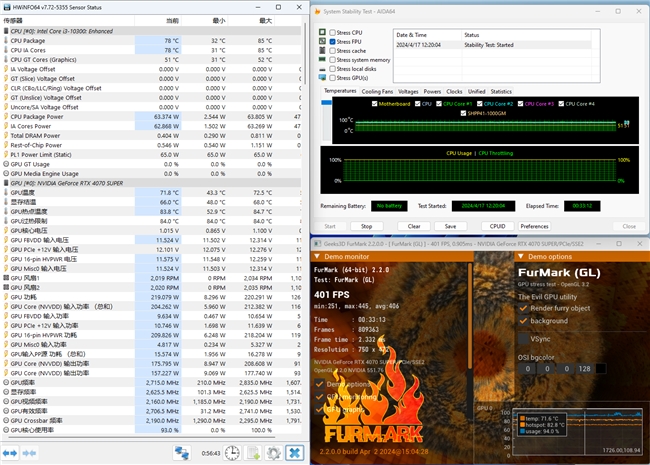The height and width of the screenshot is (465, 650).
Task: Click HWiNFO64 app icon in title bar
Action: pyautogui.click(x=7, y=7)
